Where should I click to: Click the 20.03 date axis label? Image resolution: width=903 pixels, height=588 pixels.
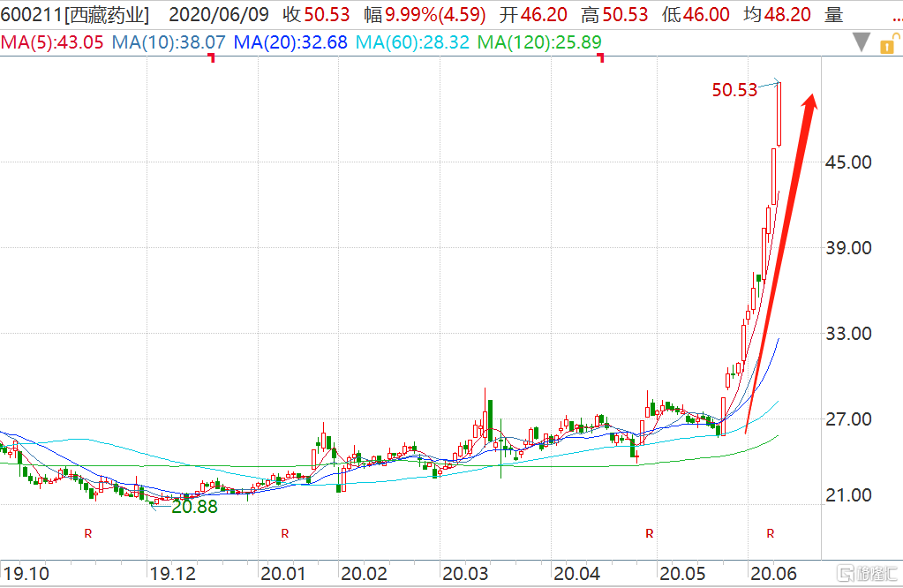click(465, 574)
